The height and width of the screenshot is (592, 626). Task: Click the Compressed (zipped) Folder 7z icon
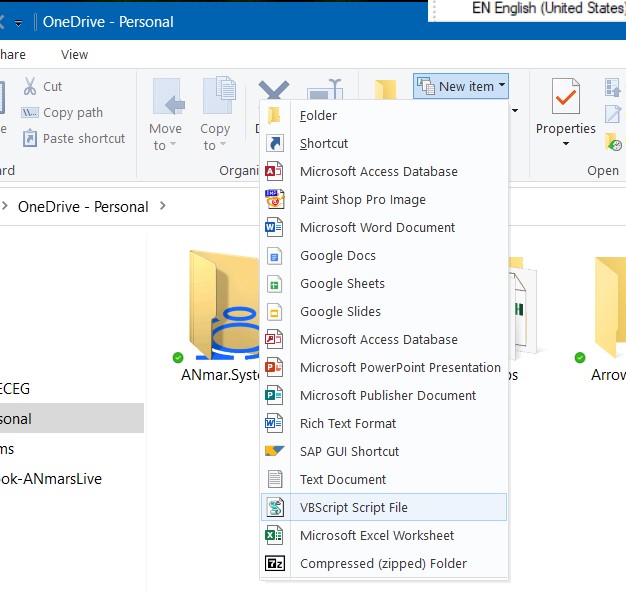pyautogui.click(x=274, y=564)
